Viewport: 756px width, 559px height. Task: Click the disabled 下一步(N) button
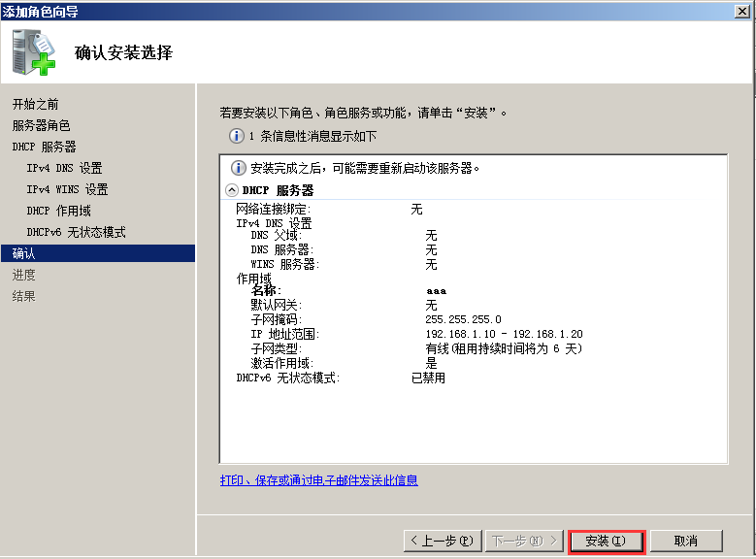click(524, 541)
